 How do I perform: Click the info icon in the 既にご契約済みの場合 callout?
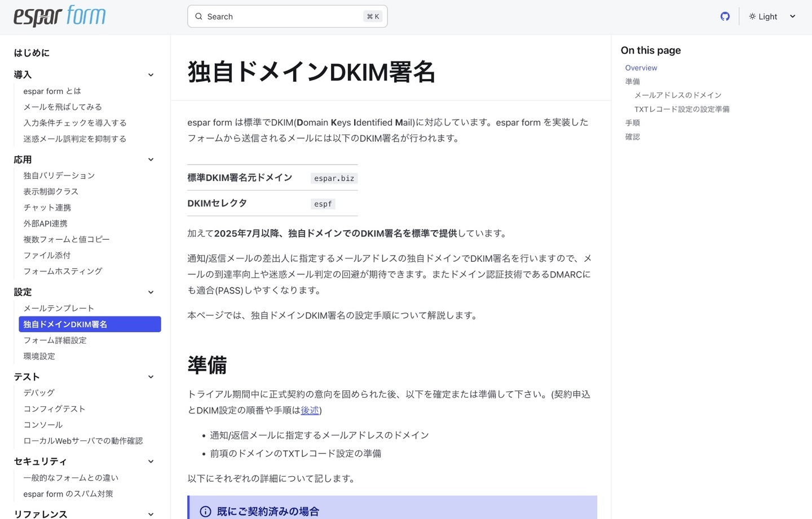pyautogui.click(x=205, y=512)
